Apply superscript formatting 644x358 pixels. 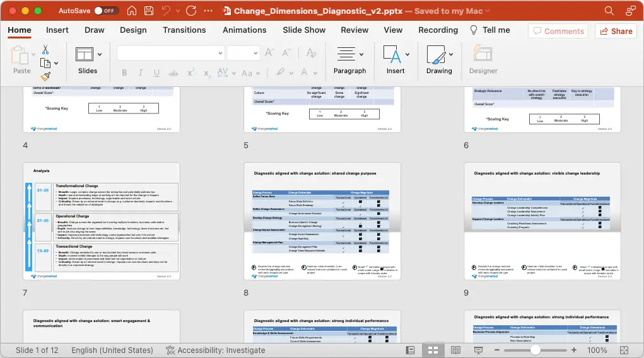click(190, 73)
